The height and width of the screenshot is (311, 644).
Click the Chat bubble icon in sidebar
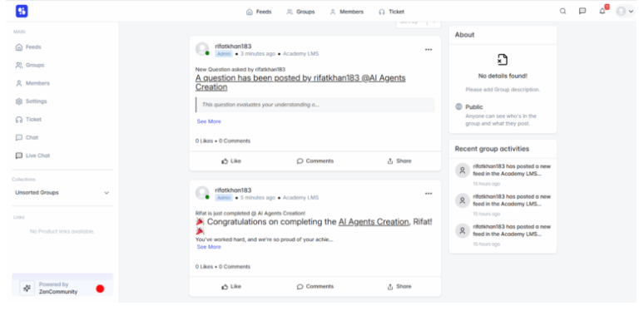[x=19, y=137]
